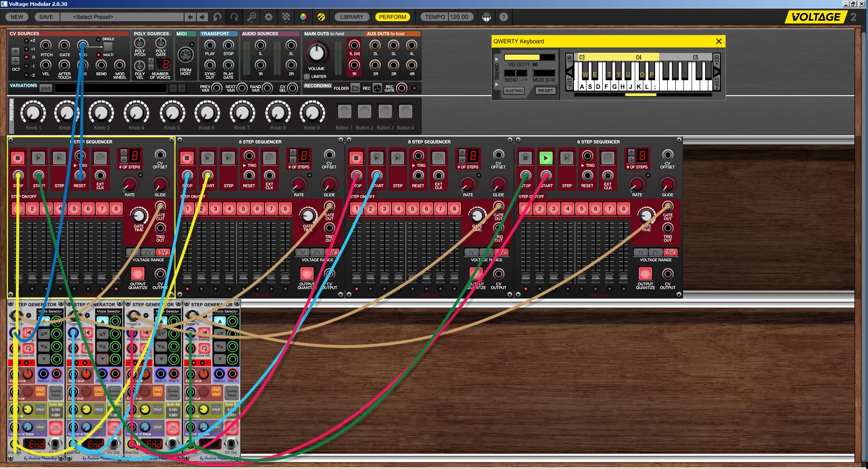Flip the SINGLE/MULTI trigger switch
Screen dimensions: 868x469
click(108, 47)
